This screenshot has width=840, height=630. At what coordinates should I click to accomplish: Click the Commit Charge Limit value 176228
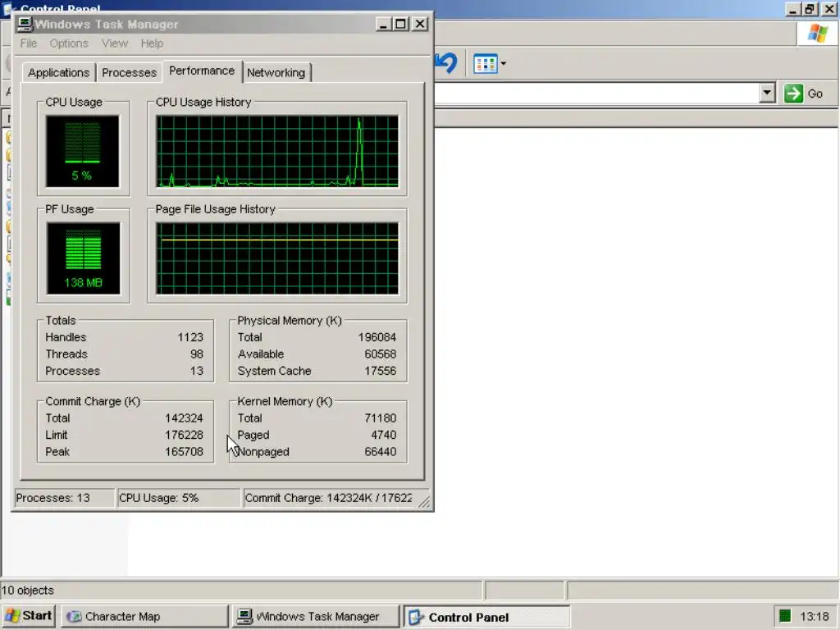click(x=185, y=435)
